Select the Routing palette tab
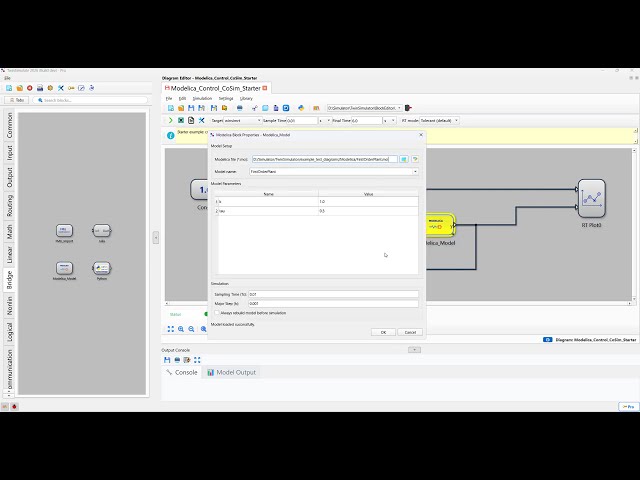Image resolution: width=640 pixels, height=480 pixels. coord(9,205)
